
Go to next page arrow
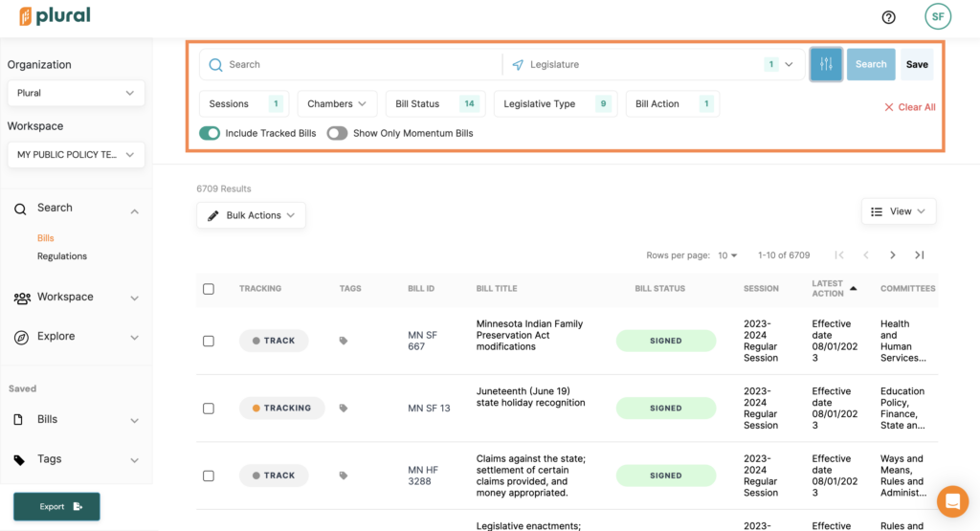893,255
